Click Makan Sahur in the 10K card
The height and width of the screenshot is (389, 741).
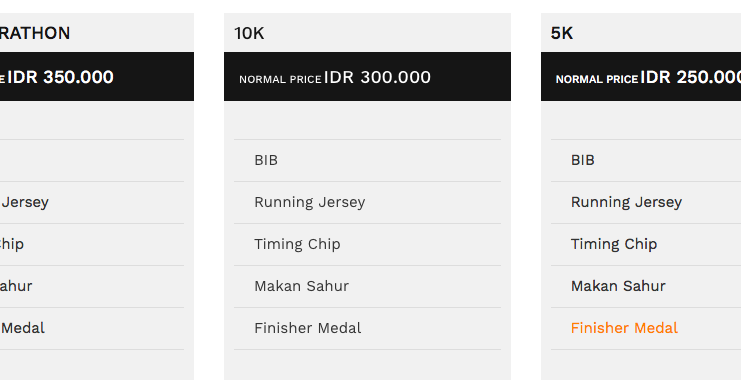[302, 286]
